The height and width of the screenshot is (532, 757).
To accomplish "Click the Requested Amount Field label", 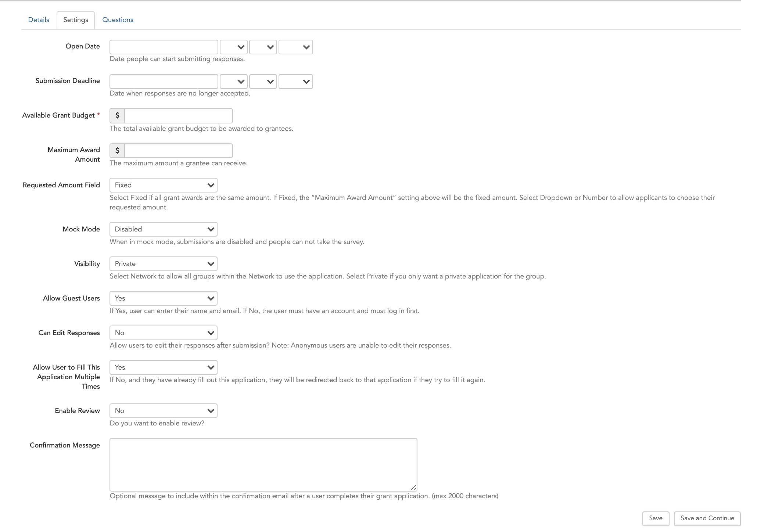I will coord(61,185).
